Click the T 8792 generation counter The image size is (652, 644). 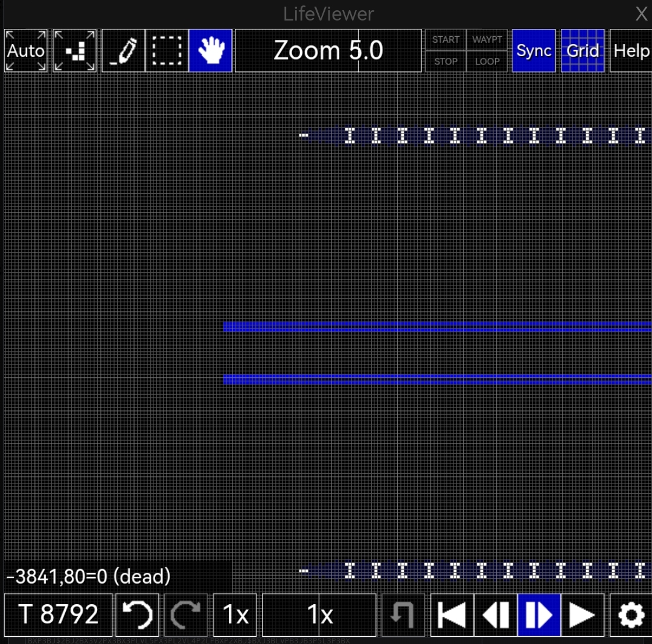point(58,615)
